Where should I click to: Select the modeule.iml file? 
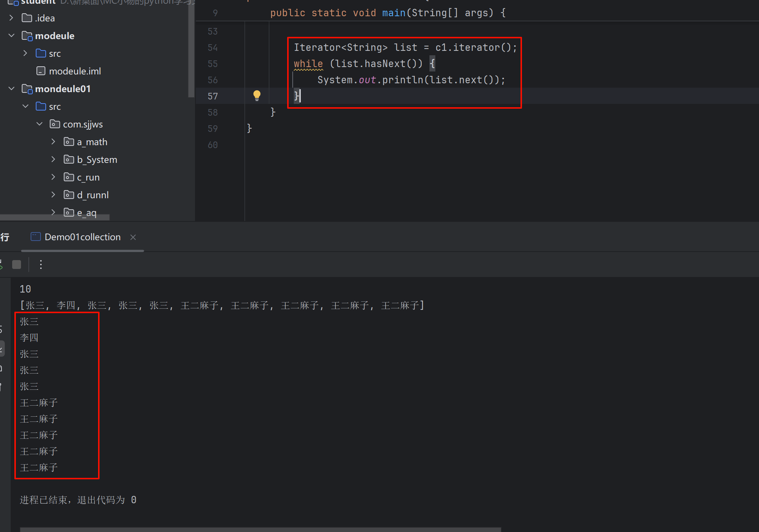coord(75,71)
